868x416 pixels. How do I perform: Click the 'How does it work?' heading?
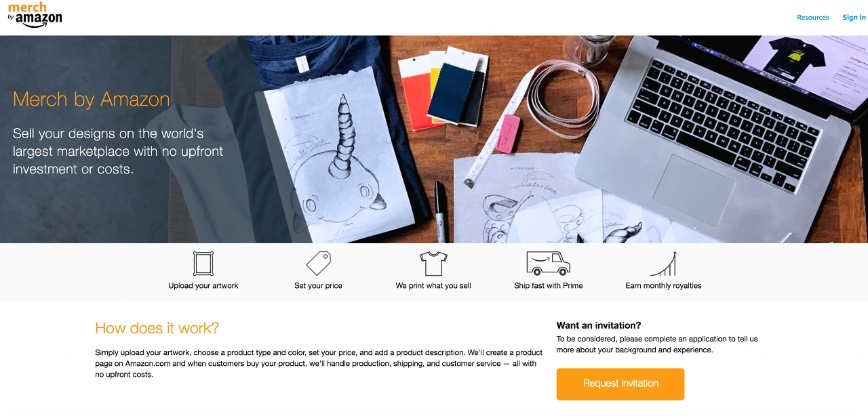157,329
